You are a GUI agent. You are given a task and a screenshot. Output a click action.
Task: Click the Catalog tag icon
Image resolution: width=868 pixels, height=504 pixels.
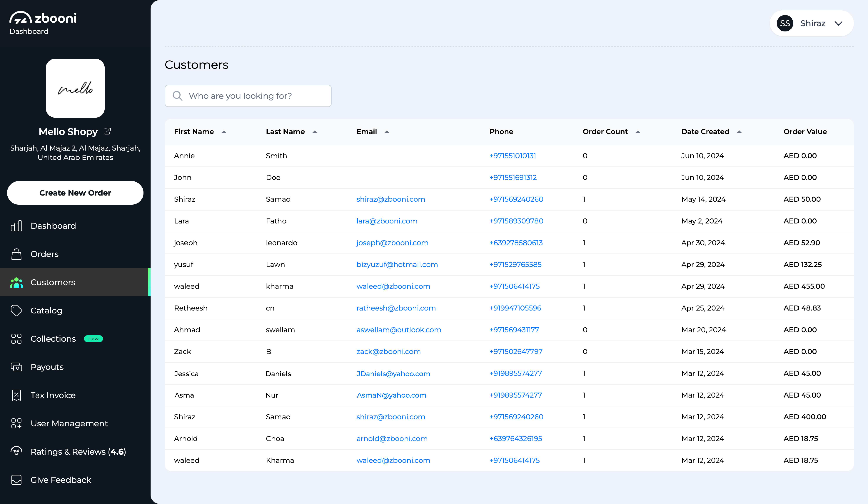[16, 310]
